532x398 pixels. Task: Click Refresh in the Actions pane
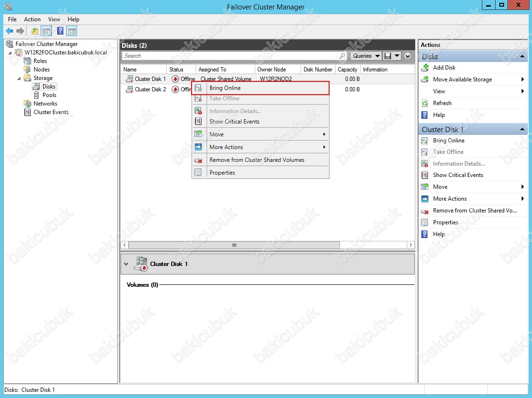point(442,103)
